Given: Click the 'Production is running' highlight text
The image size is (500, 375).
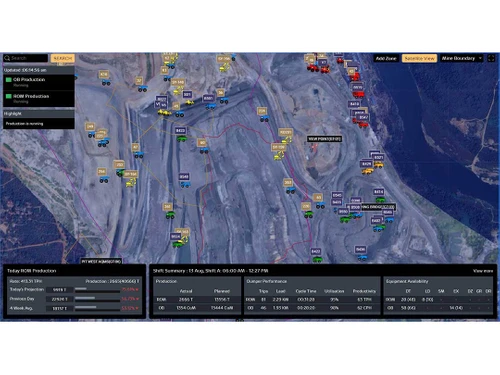Looking at the screenshot, I should (x=24, y=124).
